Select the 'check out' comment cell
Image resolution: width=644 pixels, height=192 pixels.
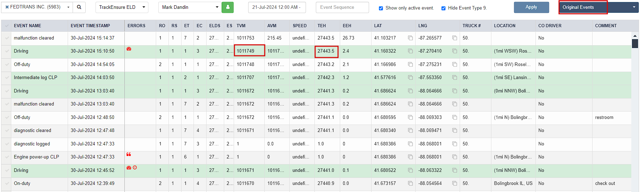611,184
